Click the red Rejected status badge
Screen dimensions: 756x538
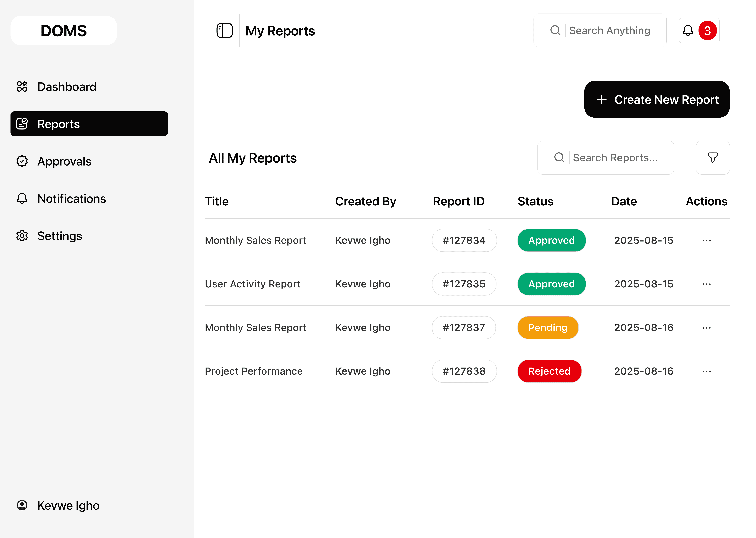[549, 371]
